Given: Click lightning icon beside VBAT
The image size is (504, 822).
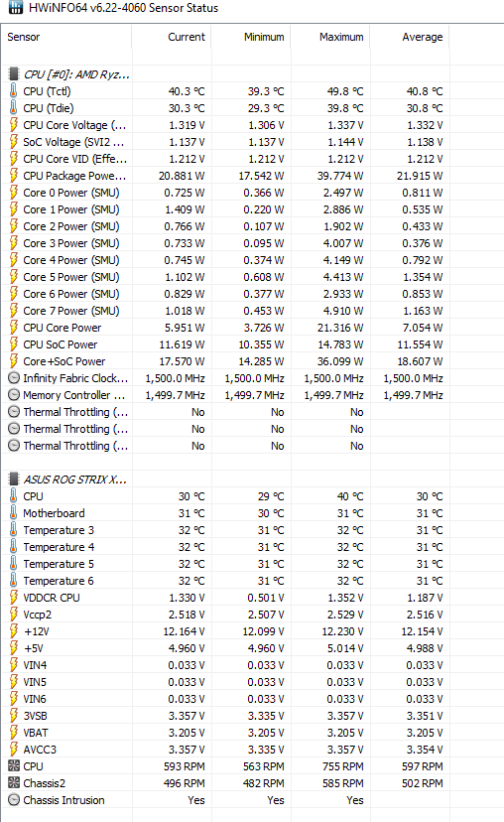Looking at the screenshot, I should point(14,733).
